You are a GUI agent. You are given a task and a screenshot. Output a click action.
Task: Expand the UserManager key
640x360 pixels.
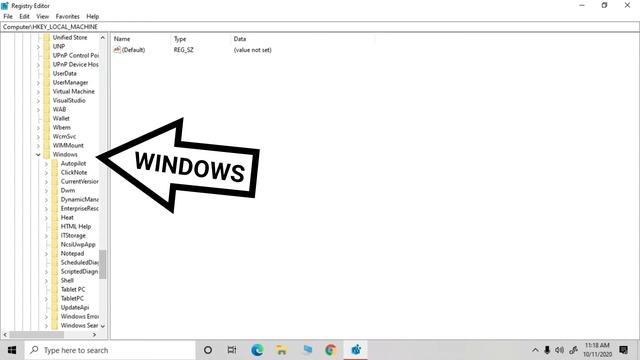(38, 82)
